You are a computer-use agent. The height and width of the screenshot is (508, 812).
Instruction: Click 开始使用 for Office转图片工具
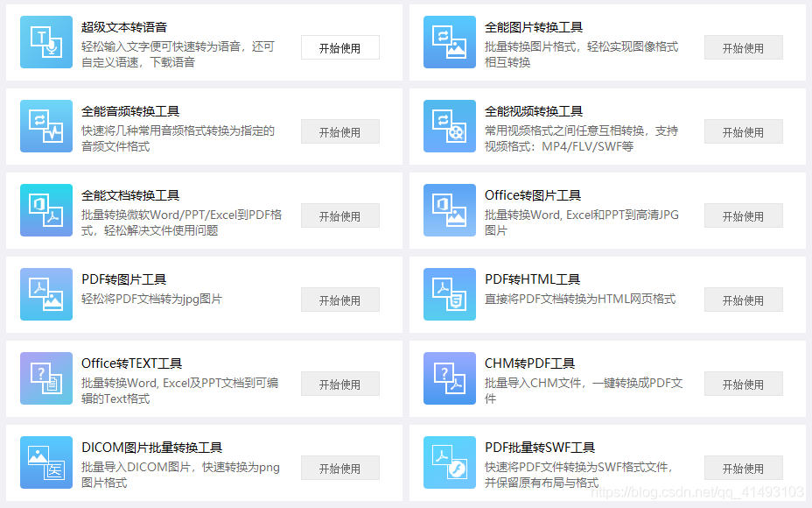coord(744,215)
